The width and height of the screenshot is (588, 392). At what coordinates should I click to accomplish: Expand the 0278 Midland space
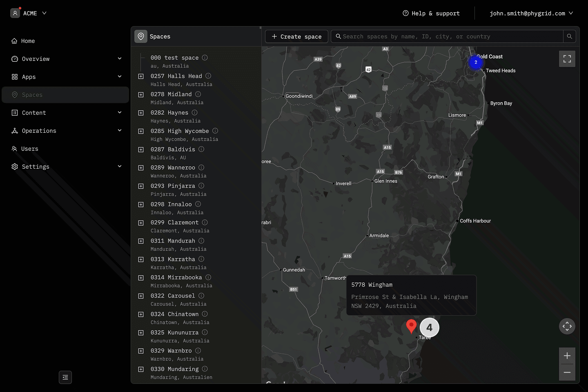pyautogui.click(x=141, y=95)
